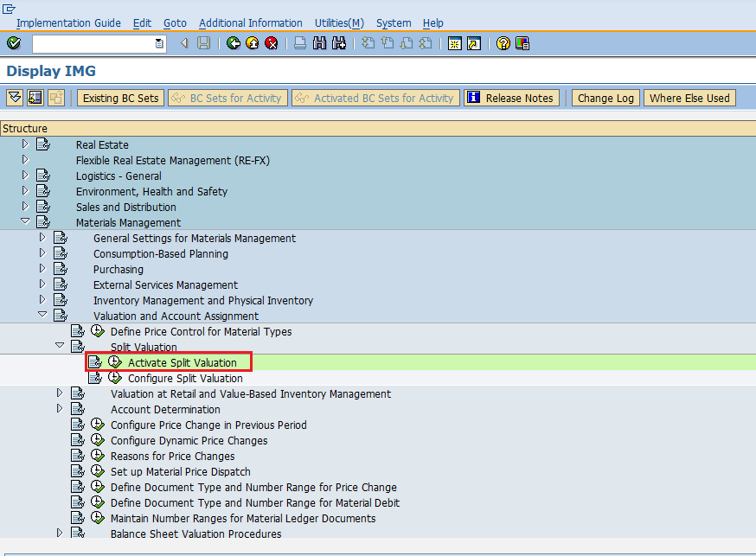Collapse Valuation and Account Assignment node
This screenshot has height=556, width=756.
[x=42, y=314]
